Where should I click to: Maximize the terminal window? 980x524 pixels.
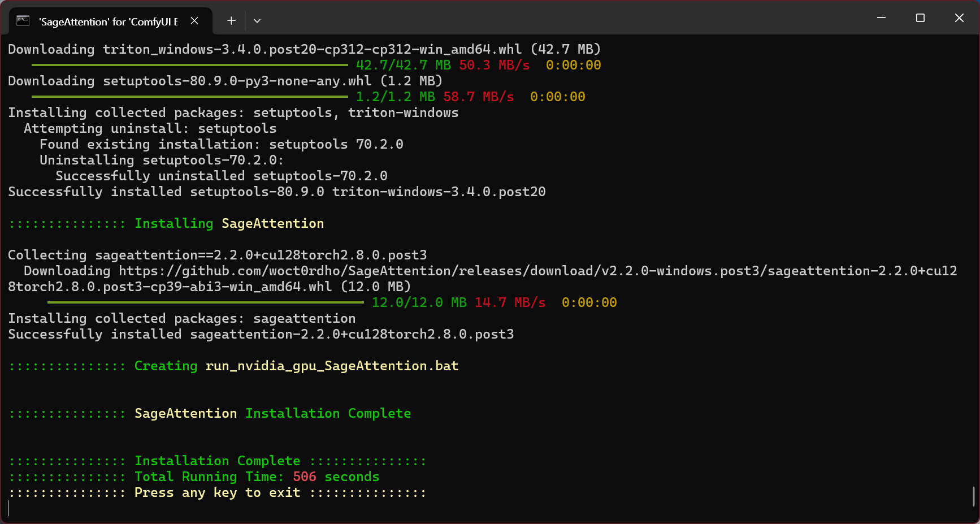tap(920, 18)
